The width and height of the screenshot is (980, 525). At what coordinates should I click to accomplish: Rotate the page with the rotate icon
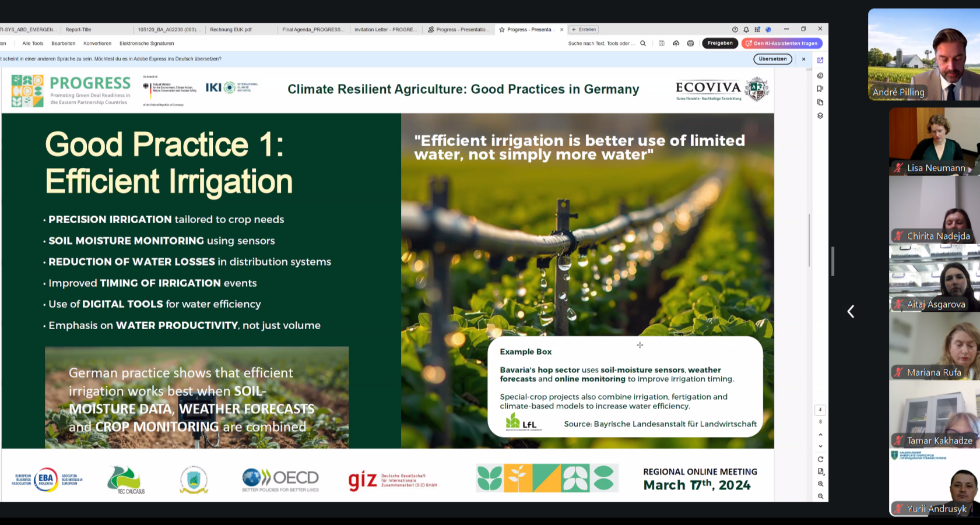[x=821, y=458]
